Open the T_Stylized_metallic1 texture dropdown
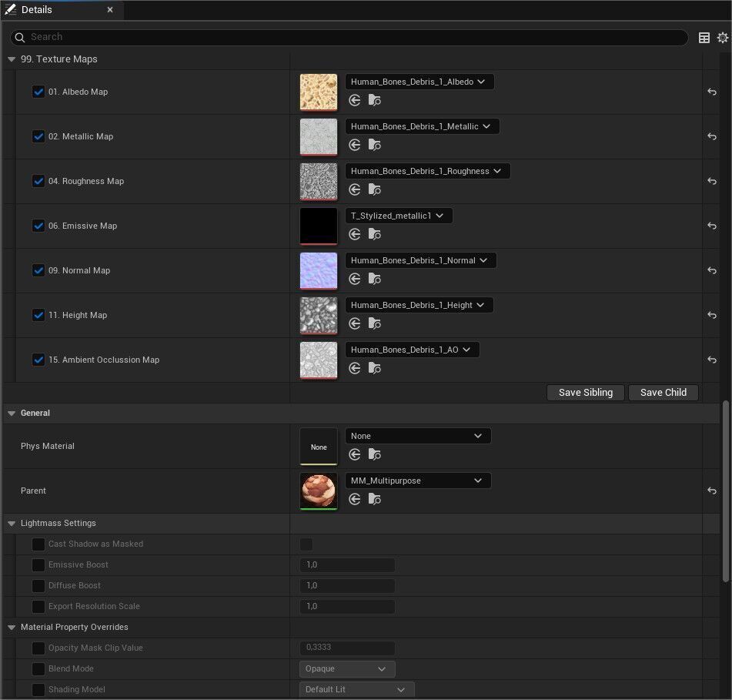This screenshot has height=700, width=732. click(x=399, y=216)
